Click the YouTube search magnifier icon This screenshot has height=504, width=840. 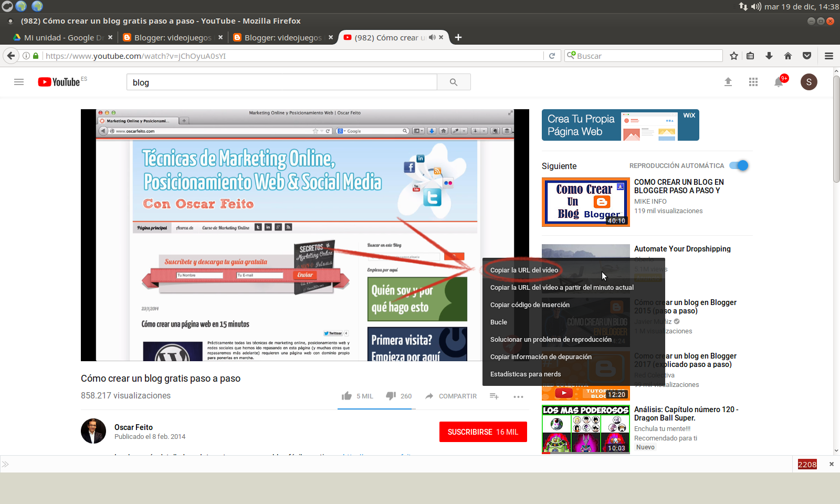(x=453, y=82)
